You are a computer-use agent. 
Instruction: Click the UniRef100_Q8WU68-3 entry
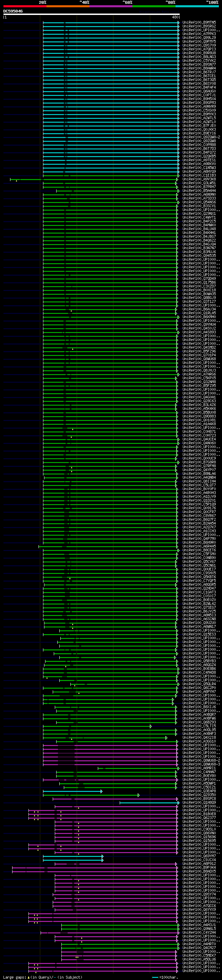click(x=202, y=764)
